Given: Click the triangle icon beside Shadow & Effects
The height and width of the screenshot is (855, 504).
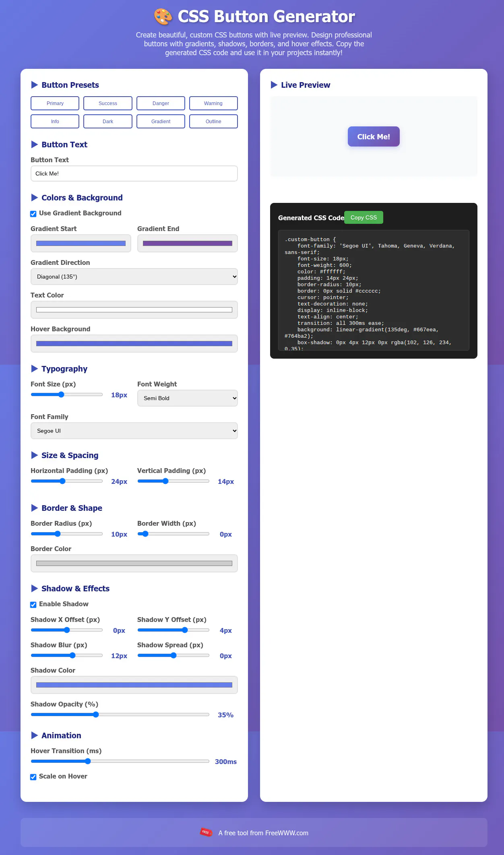Looking at the screenshot, I should point(35,589).
